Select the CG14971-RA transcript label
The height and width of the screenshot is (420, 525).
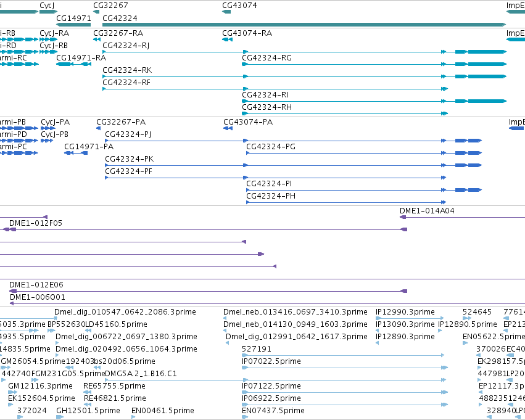click(81, 58)
